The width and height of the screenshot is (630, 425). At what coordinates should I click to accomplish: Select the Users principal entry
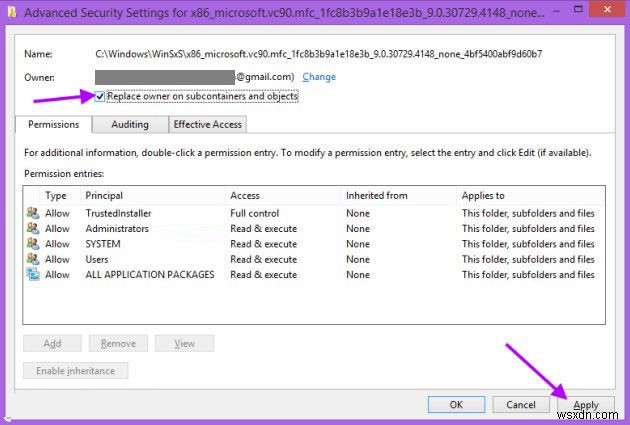(x=97, y=259)
